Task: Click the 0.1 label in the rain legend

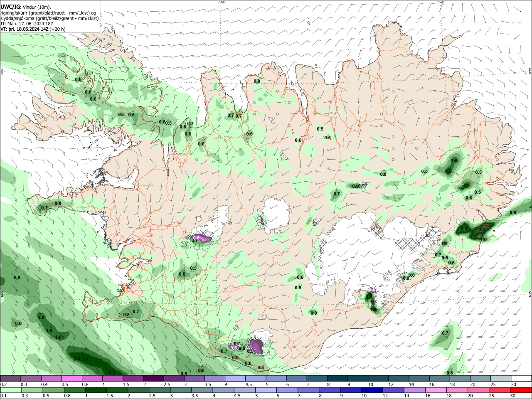Action: 3,396
